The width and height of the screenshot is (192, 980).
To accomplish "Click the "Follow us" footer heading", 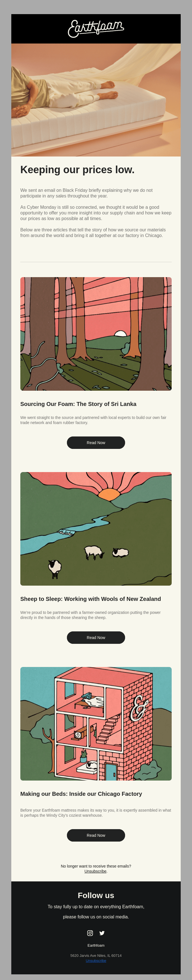I will coord(96,895).
